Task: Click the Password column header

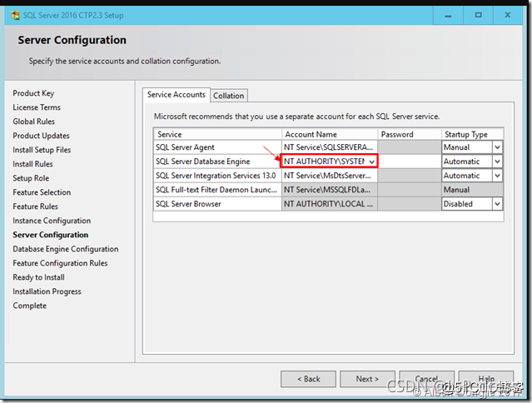Action: (410, 134)
